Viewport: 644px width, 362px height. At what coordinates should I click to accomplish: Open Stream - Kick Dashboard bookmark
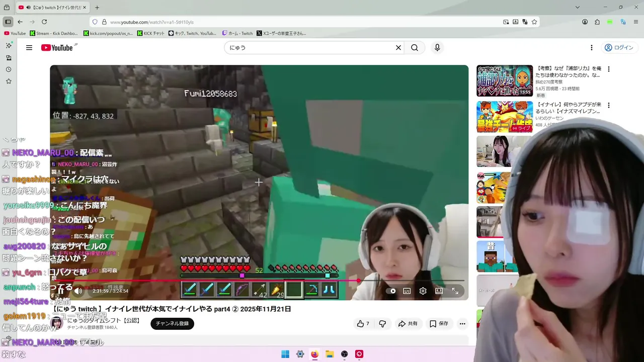pyautogui.click(x=54, y=34)
